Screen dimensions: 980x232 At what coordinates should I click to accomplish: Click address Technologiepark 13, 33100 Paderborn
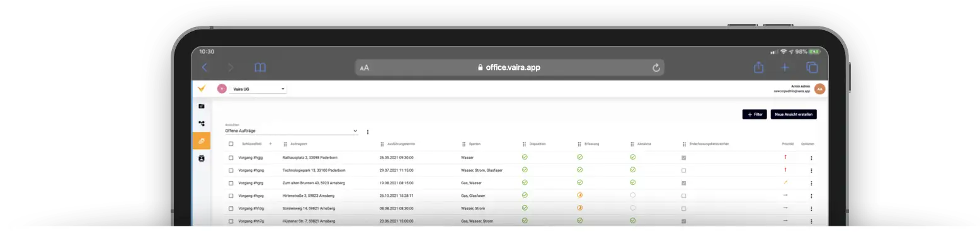click(x=314, y=170)
